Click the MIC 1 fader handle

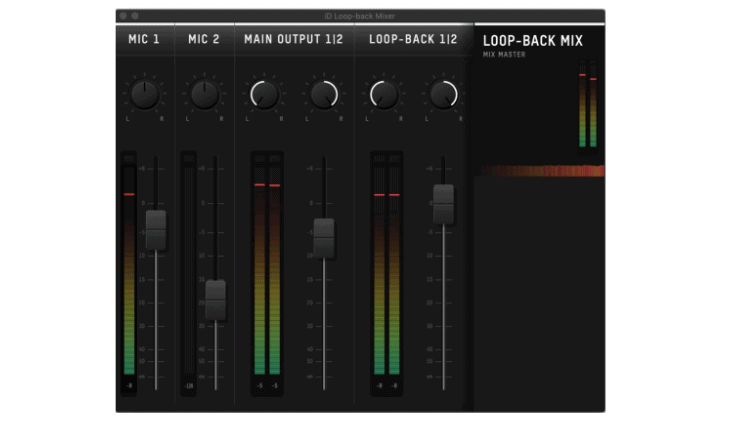click(x=156, y=230)
